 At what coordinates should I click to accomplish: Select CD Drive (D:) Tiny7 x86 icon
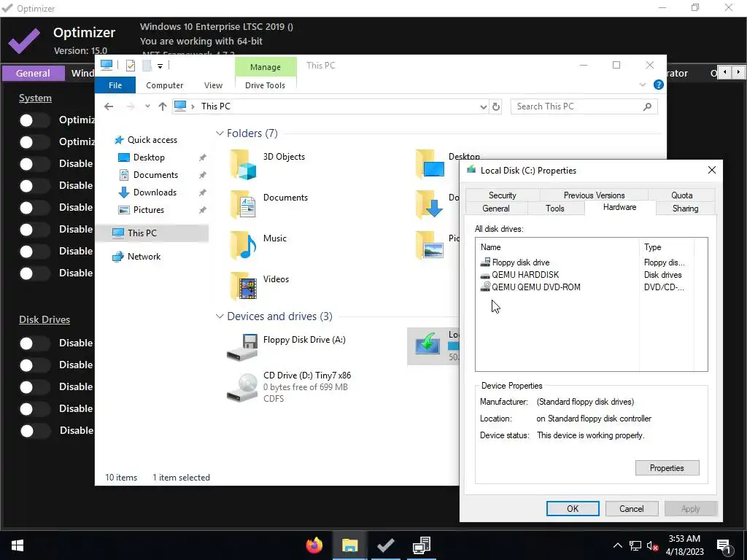242,387
